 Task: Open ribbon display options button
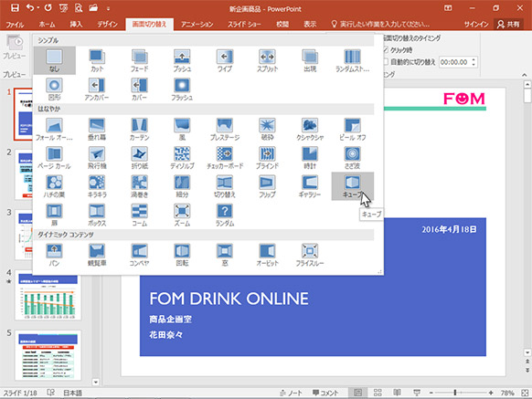(x=448, y=8)
